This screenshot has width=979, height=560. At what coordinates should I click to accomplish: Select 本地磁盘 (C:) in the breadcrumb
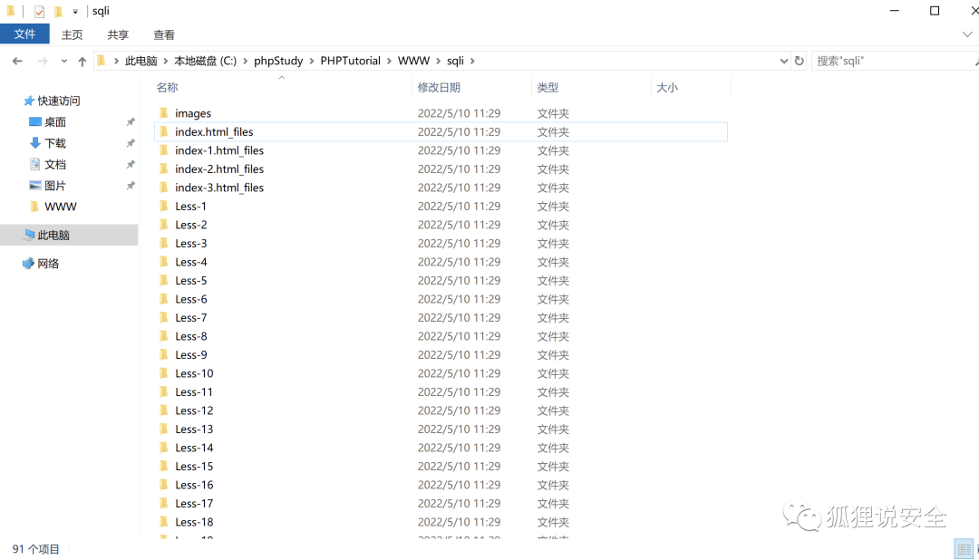pos(206,61)
